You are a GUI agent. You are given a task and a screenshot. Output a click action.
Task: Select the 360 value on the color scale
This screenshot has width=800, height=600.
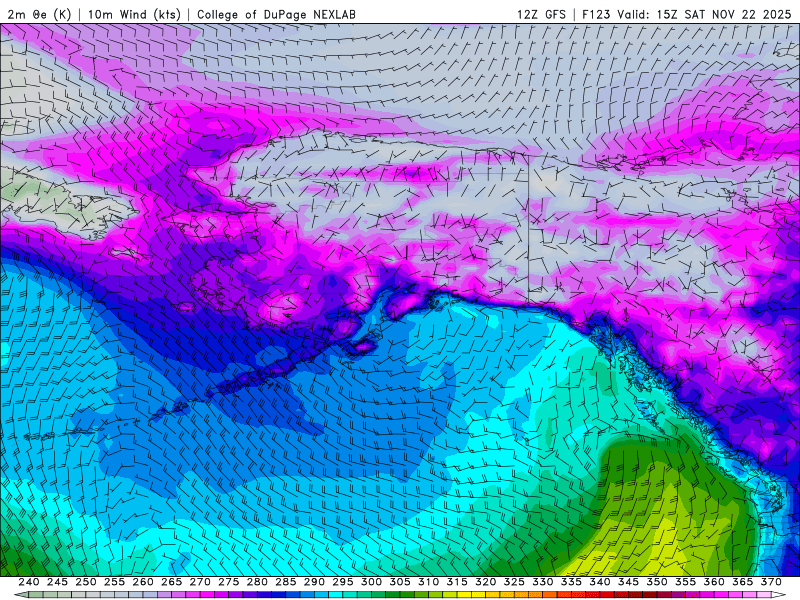(x=714, y=582)
